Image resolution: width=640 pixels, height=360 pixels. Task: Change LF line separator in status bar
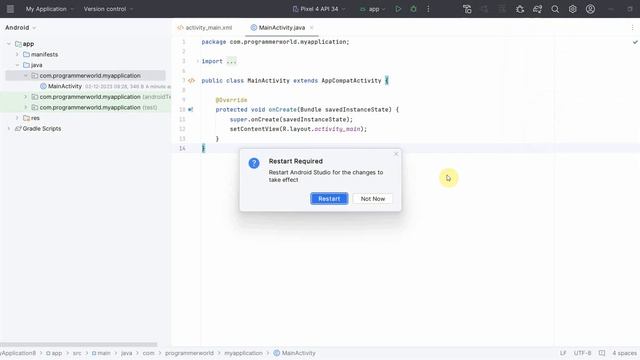pyautogui.click(x=563, y=353)
